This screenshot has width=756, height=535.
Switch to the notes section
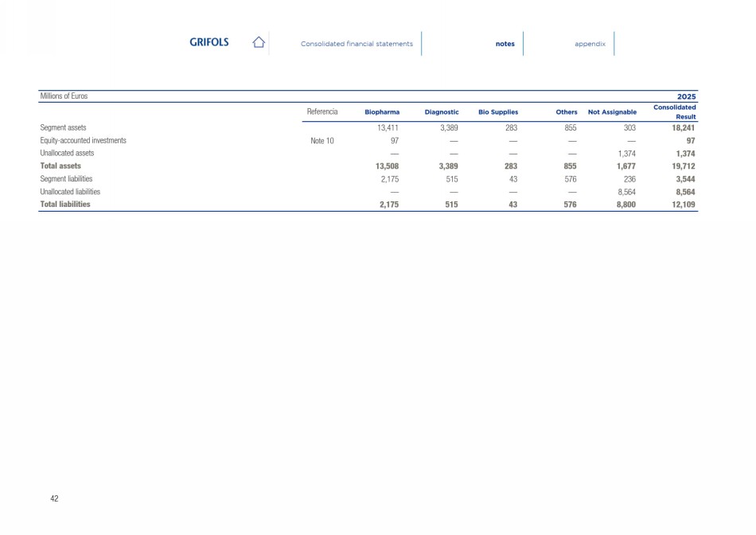pos(505,44)
